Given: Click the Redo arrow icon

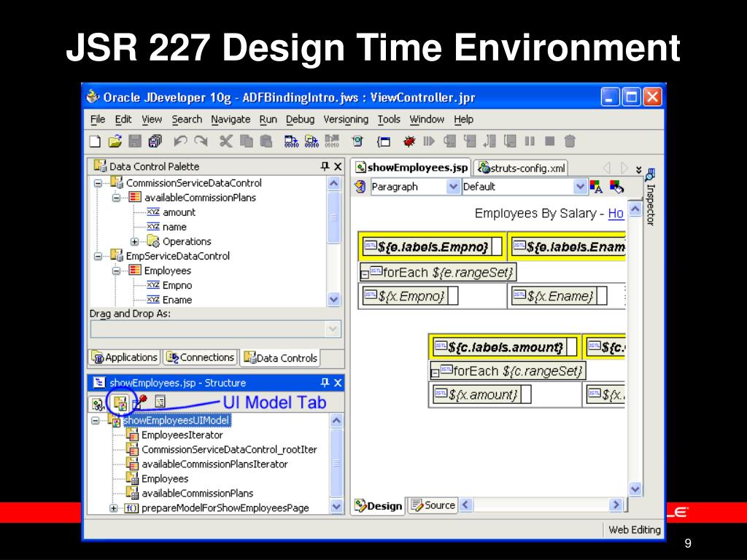Looking at the screenshot, I should (x=201, y=141).
